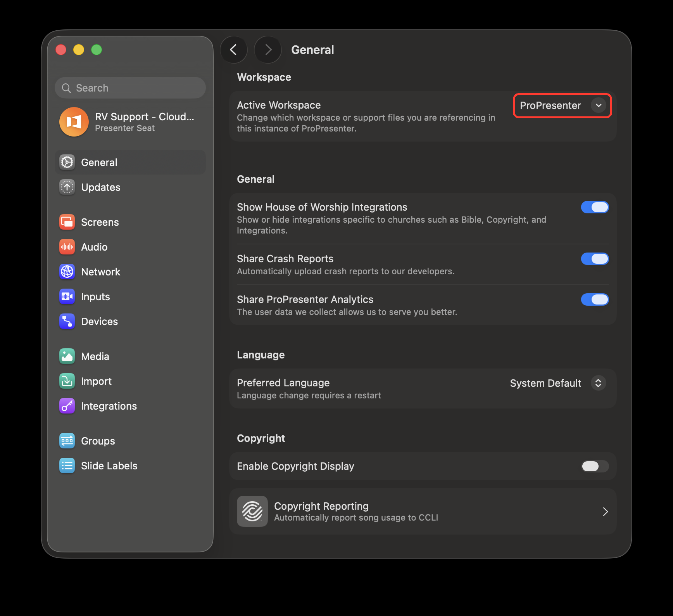The image size is (673, 616).
Task: Click the Updates label in the sidebar
Action: pyautogui.click(x=101, y=187)
